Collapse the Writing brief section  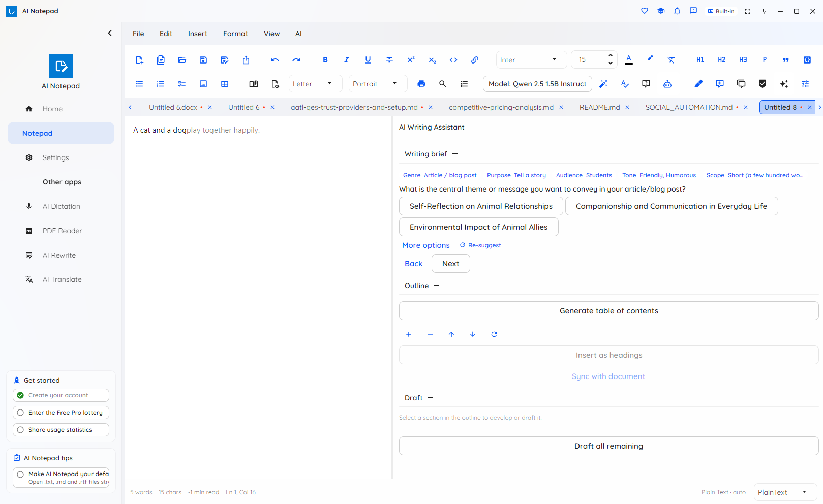pos(455,154)
